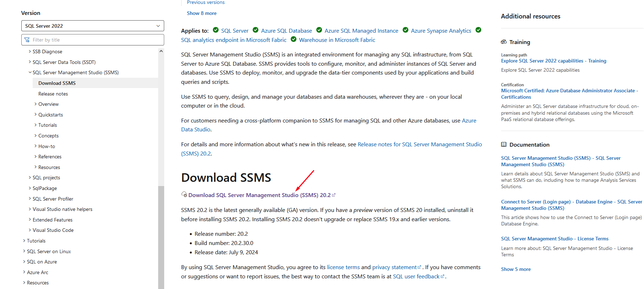Screen dimensions: 644x289
Task: Click check icon beside Azure Synapse Analytics
Action: coord(406,30)
